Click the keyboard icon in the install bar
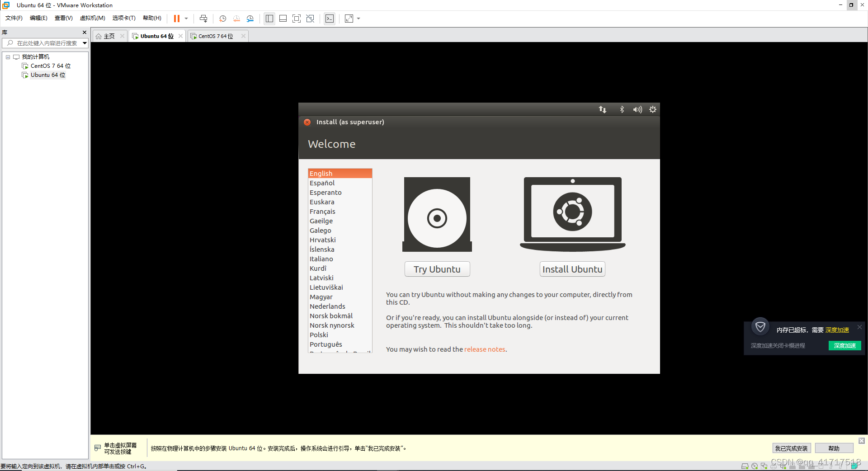 pos(98,448)
